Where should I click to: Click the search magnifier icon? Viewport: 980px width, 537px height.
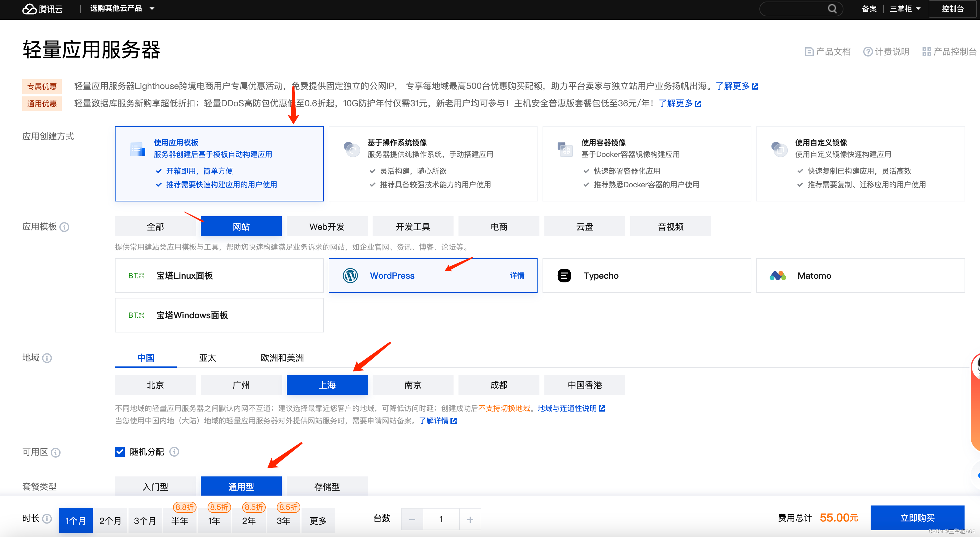pos(833,8)
